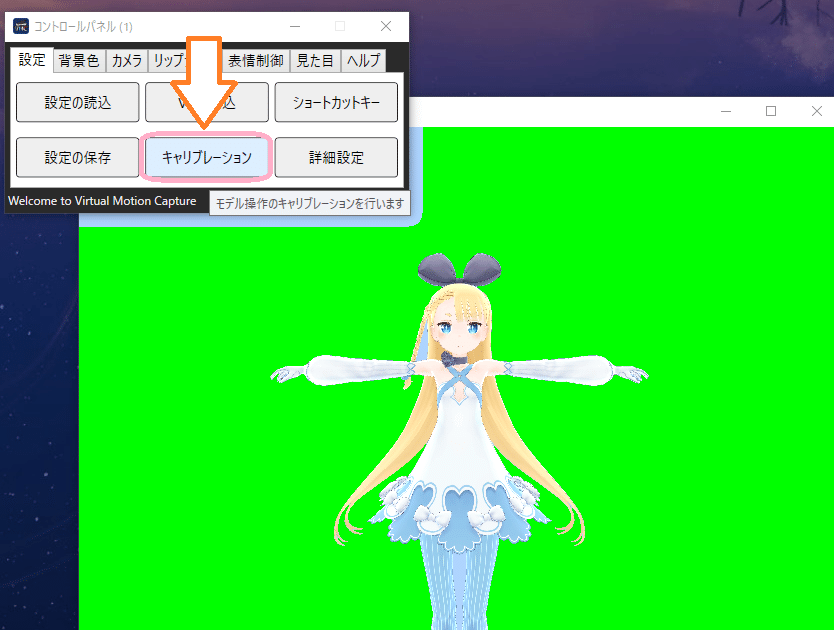
Task: Click the ショートカットキー button
Action: coord(336,102)
